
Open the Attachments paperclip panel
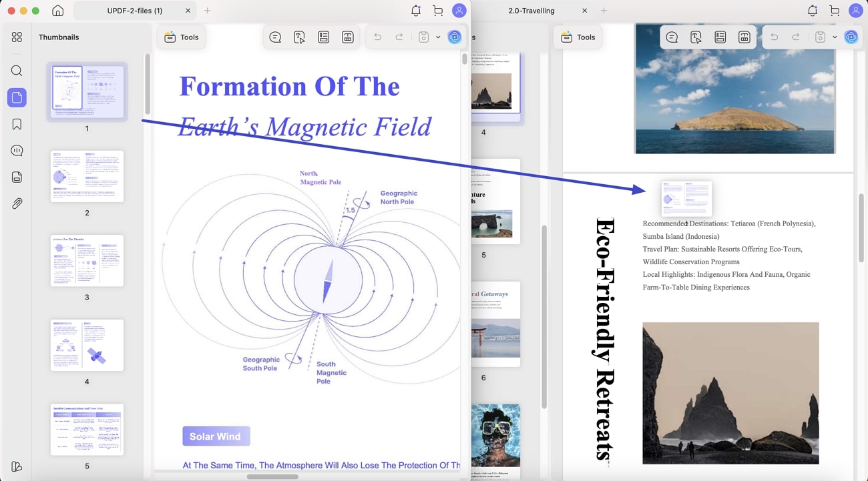click(17, 203)
